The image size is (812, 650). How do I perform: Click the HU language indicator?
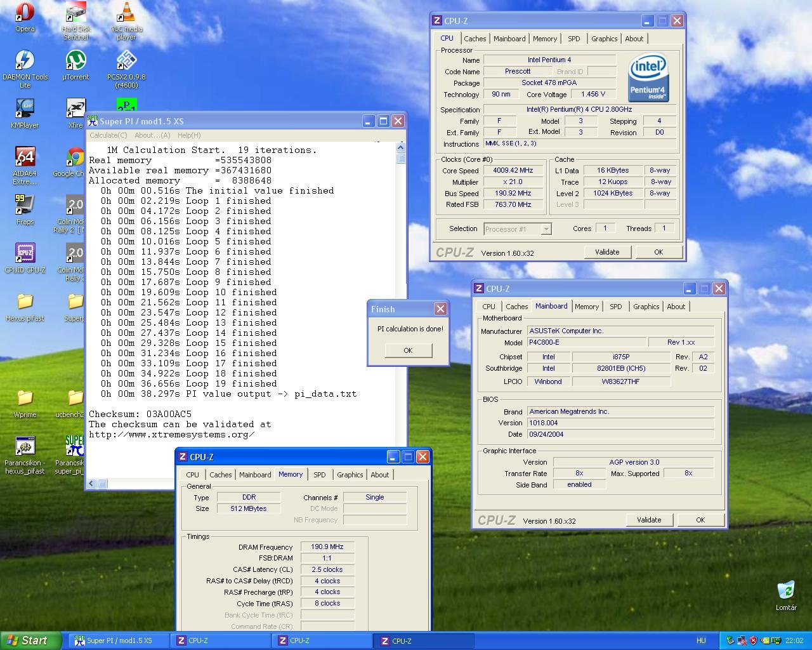click(x=701, y=640)
